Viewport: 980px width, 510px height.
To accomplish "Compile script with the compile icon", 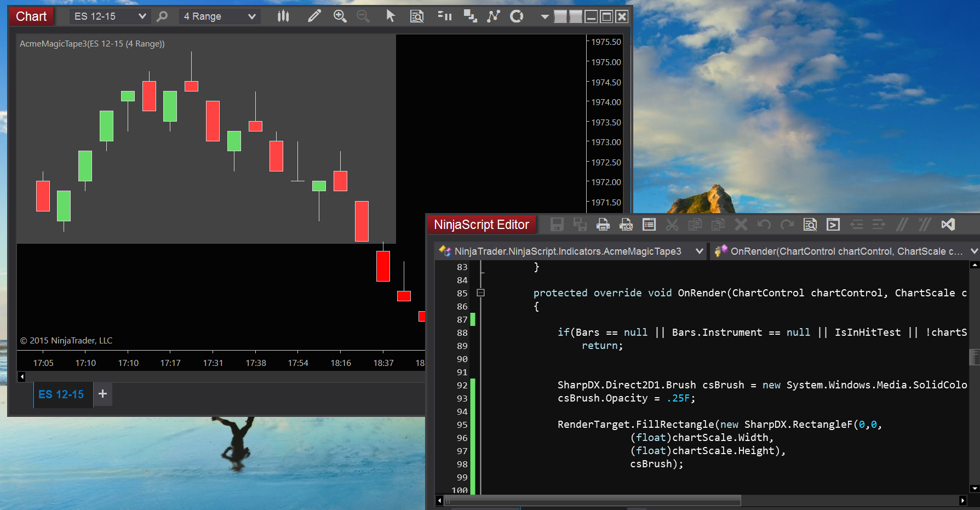I will coord(833,225).
